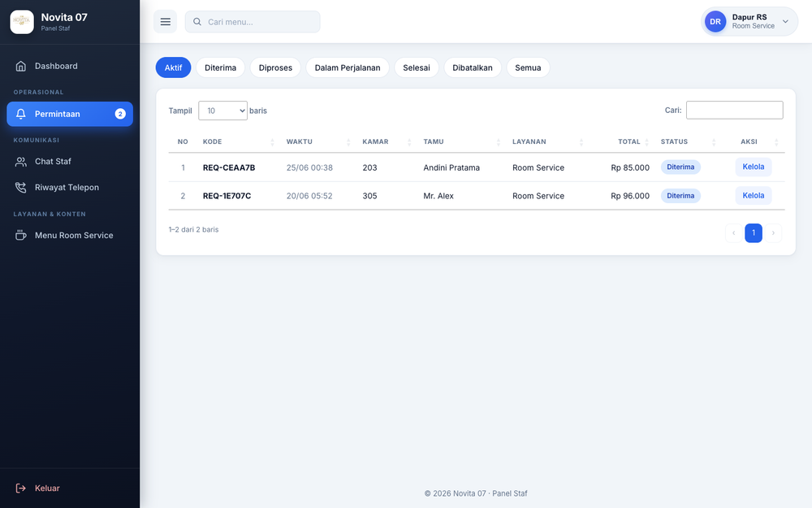
Task: Click guest name Andini Pratama
Action: tap(451, 167)
